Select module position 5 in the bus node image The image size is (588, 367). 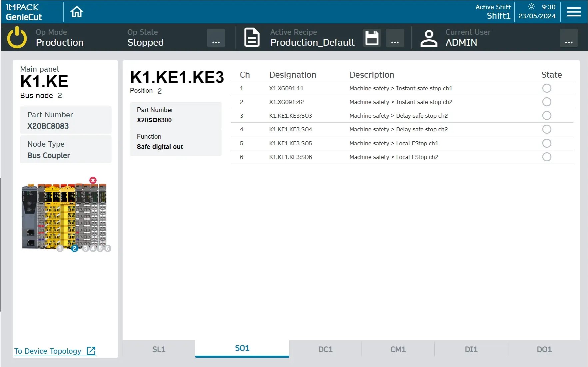100,248
